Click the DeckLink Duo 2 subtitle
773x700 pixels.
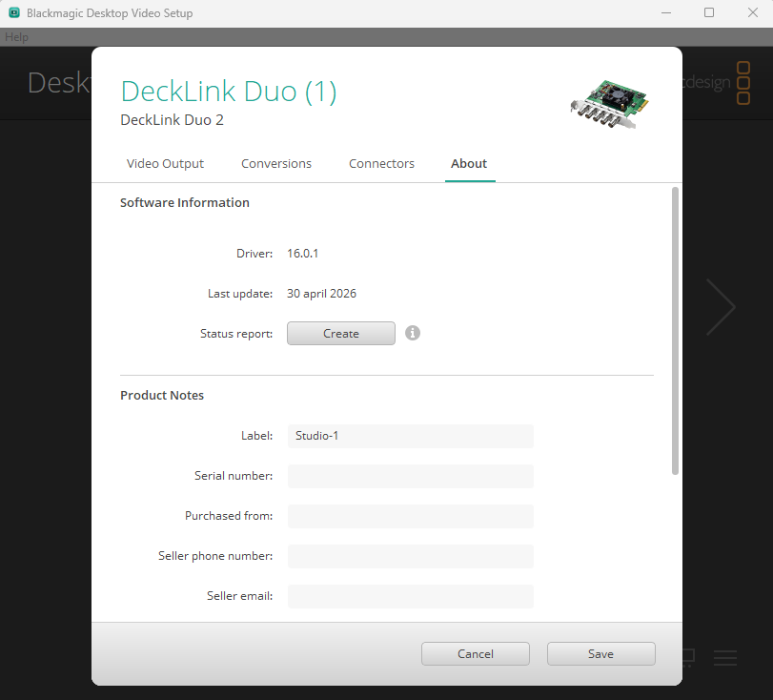click(173, 120)
